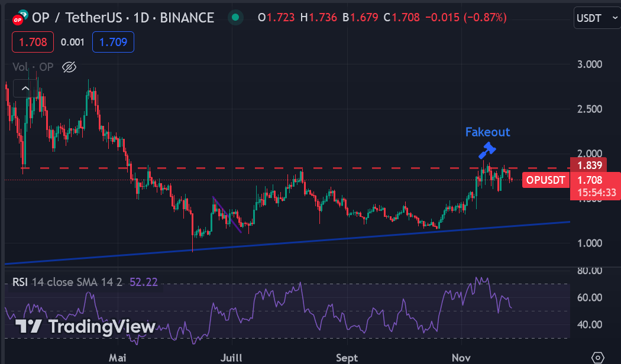Click the 1.000 price axis label
Image resolution: width=621 pixels, height=364 pixels.
589,243
